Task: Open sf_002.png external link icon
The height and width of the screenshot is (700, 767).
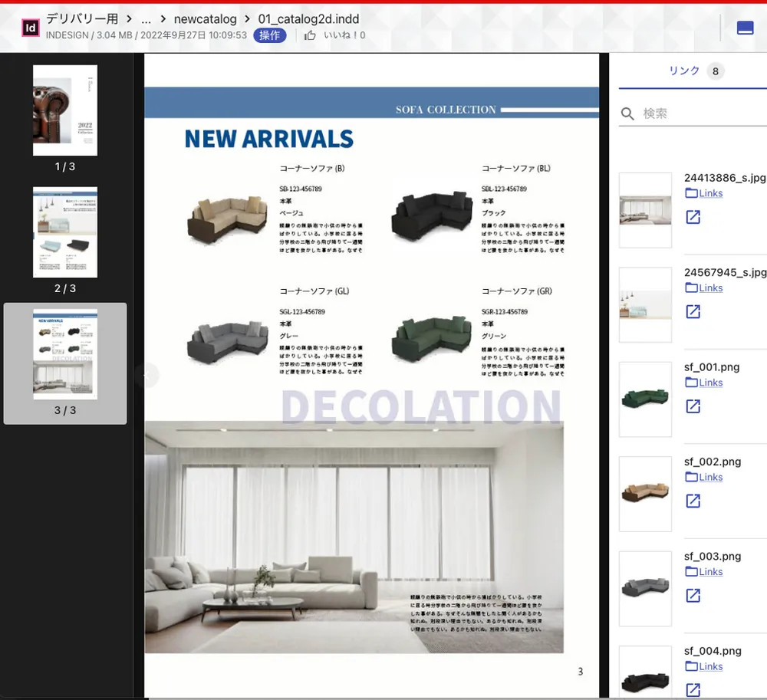Action: (x=693, y=501)
